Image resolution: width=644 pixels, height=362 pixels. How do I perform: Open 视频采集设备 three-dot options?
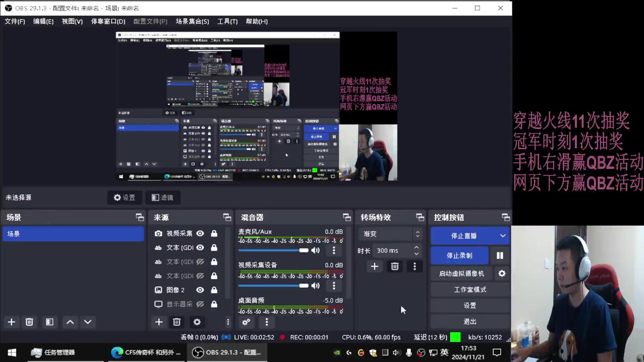pyautogui.click(x=334, y=286)
